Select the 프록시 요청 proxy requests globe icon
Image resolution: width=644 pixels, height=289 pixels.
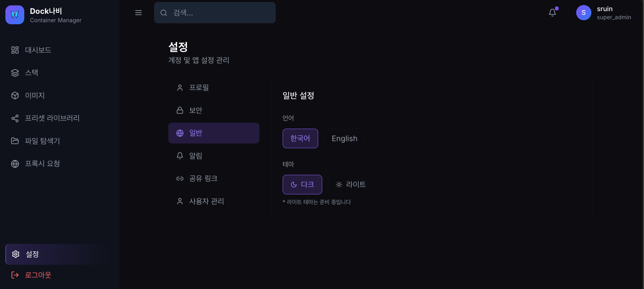[x=15, y=164]
